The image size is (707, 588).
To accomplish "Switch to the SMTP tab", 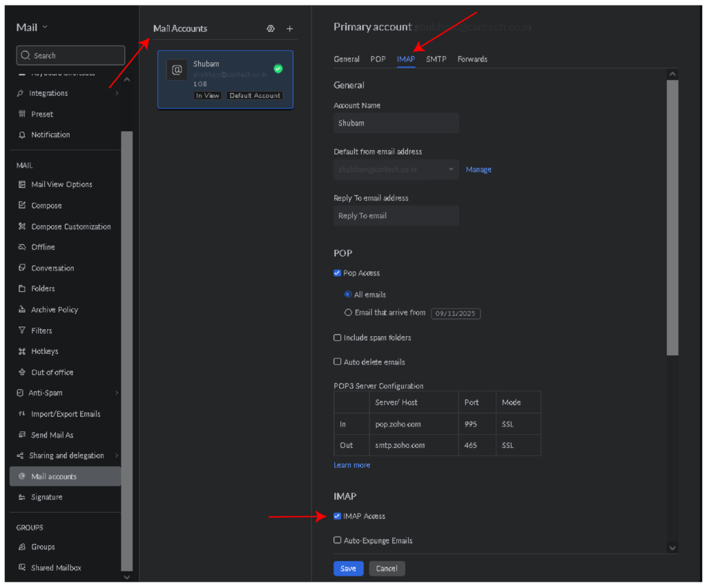I will click(x=436, y=59).
